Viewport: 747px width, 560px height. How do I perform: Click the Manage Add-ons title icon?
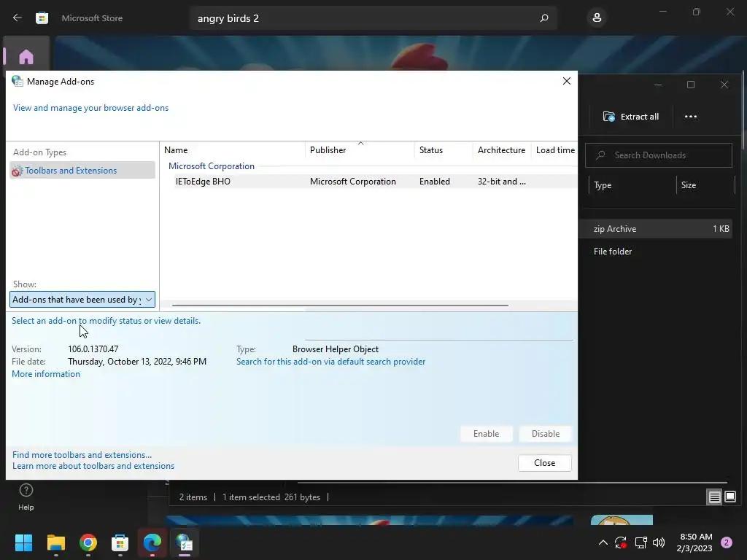(18, 82)
